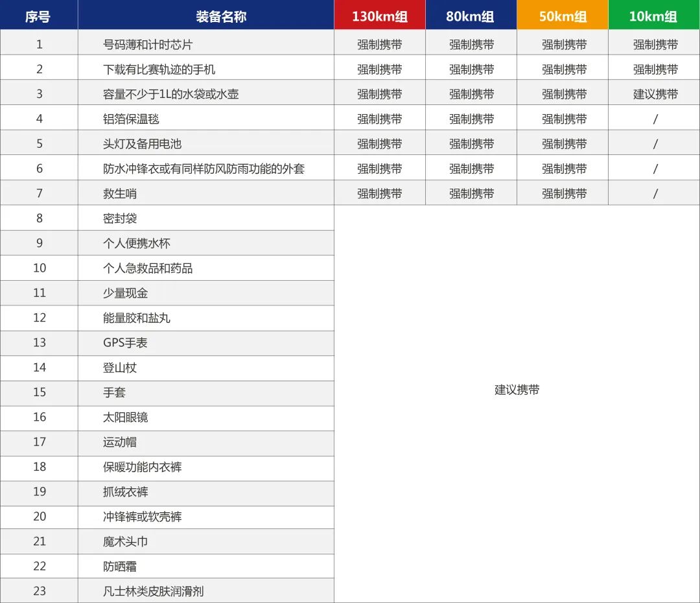Click 防水冲锋衣或有同样防风防雨功能的外套 item
Screen dimensions: 700x603
(204, 169)
